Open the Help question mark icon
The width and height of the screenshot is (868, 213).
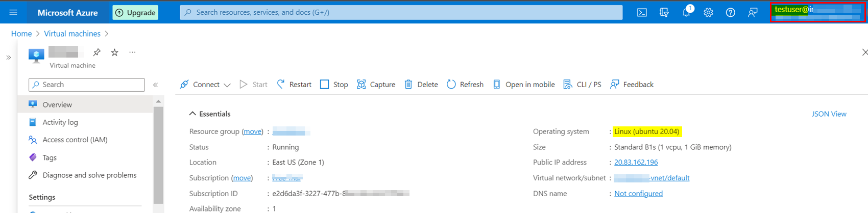731,13
